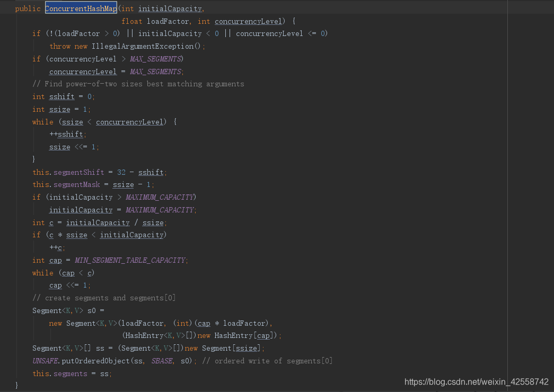Click the segmentShift field name

(79, 172)
